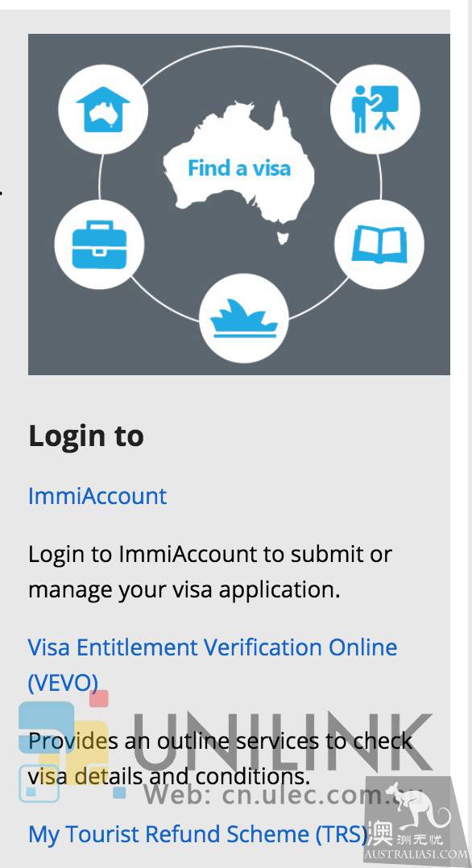Select the presenter at whiteboard icon
This screenshot has height=868, width=472.
[375, 109]
